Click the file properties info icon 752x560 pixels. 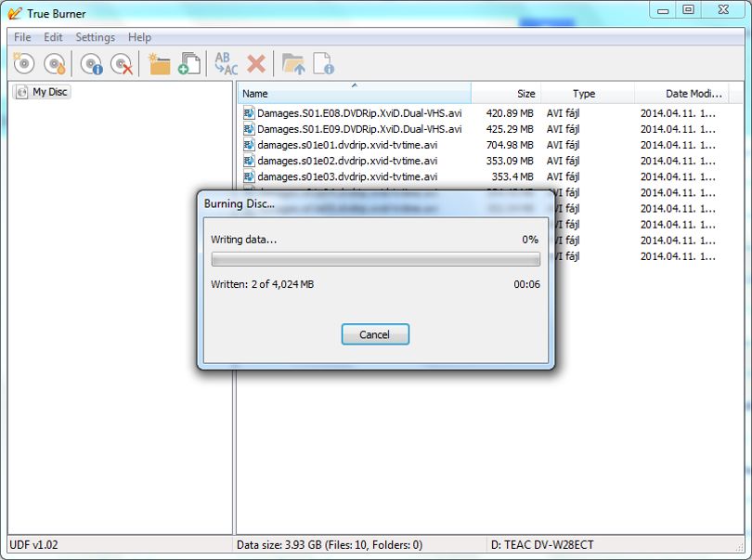tap(323, 63)
